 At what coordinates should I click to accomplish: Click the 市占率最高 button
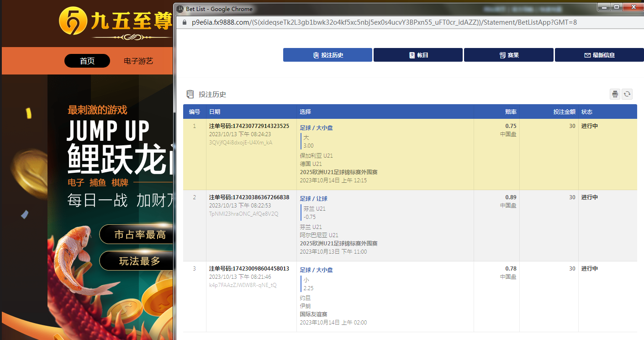137,234
